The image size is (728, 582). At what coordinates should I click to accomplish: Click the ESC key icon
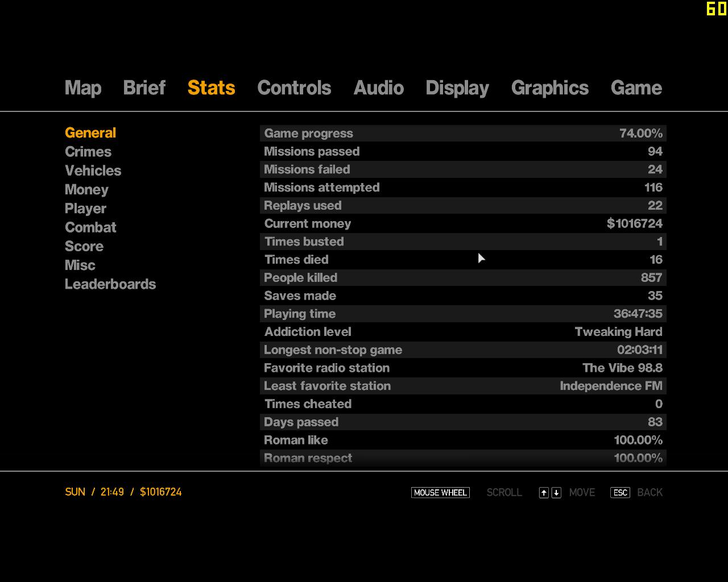tap(620, 493)
